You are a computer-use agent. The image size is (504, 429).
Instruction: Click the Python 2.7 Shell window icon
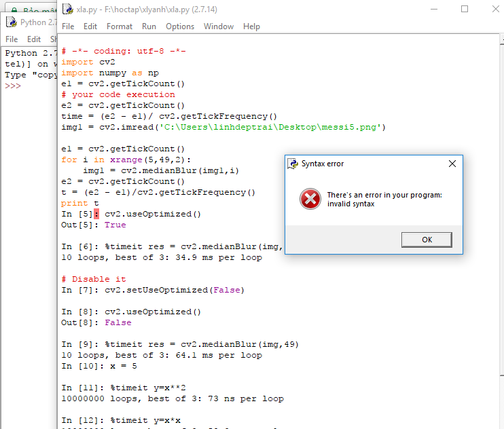pyautogui.click(x=11, y=22)
